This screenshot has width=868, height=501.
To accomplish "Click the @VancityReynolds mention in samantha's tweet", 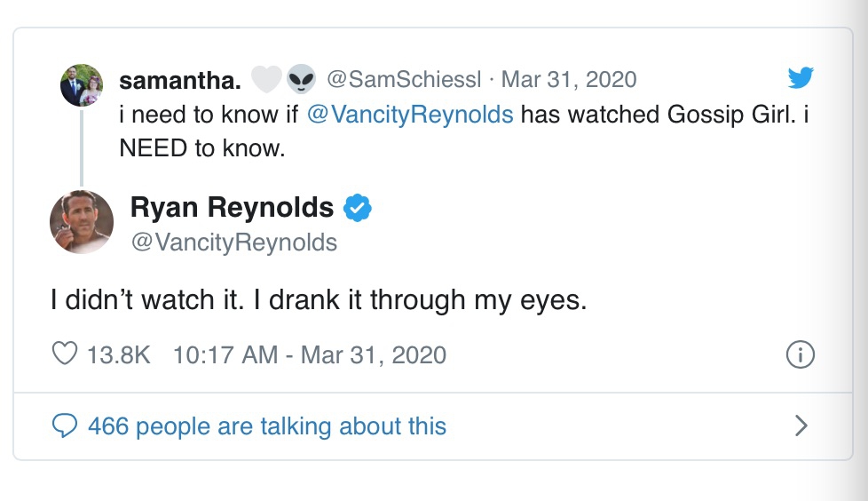I will (410, 115).
